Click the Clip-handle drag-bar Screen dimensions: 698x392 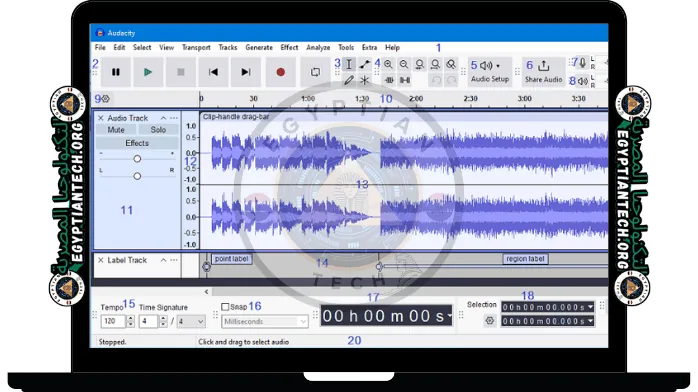click(x=404, y=117)
